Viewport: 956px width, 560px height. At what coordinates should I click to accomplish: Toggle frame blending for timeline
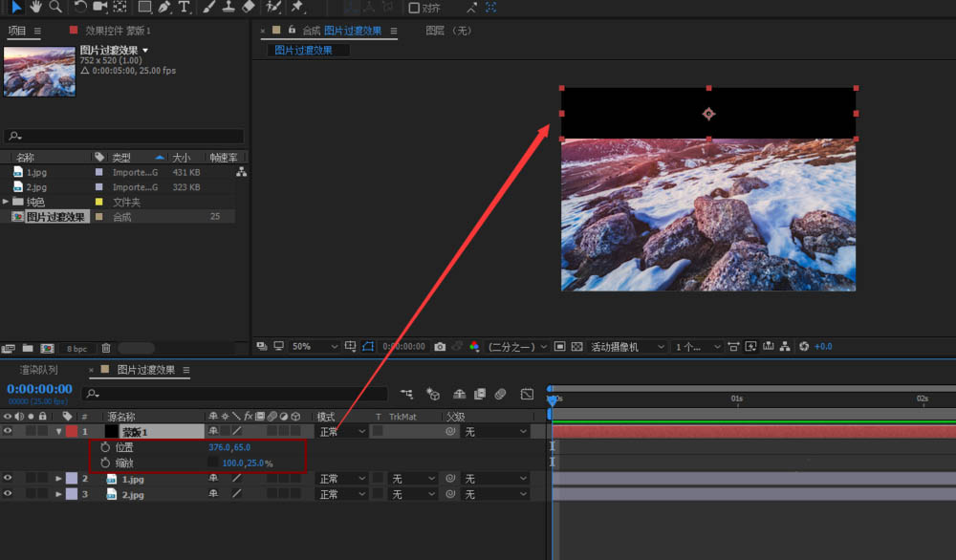coord(480,395)
